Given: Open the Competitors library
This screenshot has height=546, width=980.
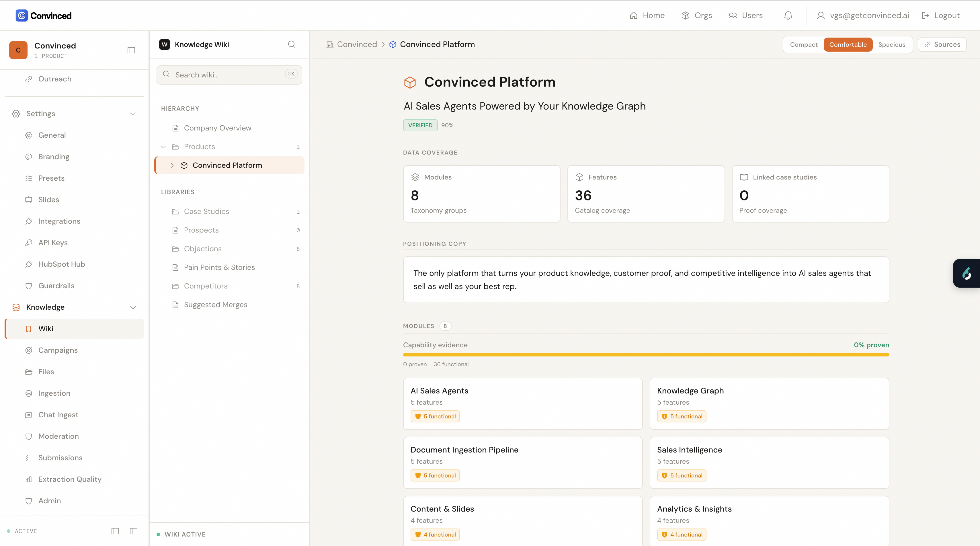Looking at the screenshot, I should pyautogui.click(x=229, y=286).
